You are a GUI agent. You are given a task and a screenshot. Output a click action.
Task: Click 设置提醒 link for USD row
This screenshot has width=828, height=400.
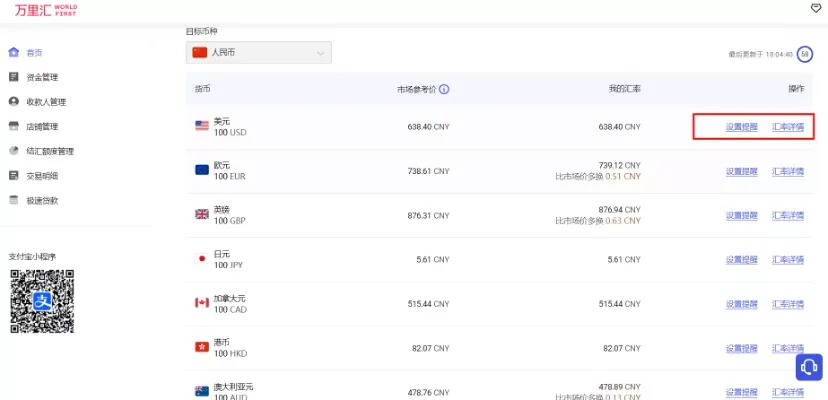pos(741,127)
